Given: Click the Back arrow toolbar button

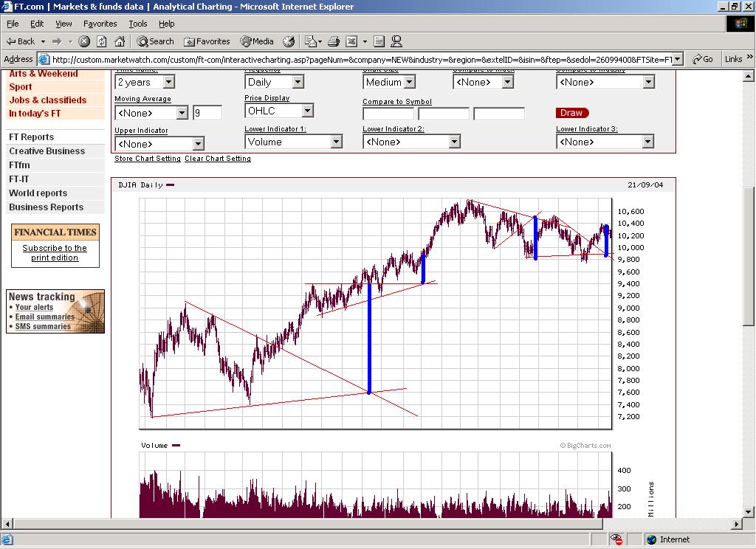Looking at the screenshot, I should (20, 41).
